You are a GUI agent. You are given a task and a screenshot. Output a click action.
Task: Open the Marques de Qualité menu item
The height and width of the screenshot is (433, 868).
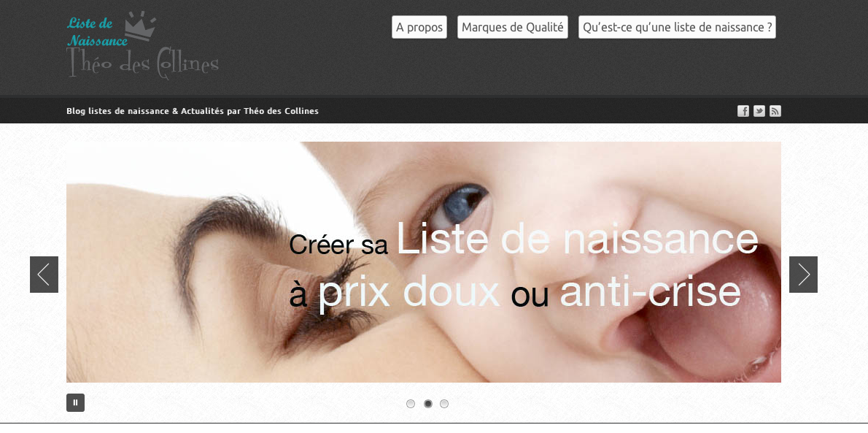513,27
